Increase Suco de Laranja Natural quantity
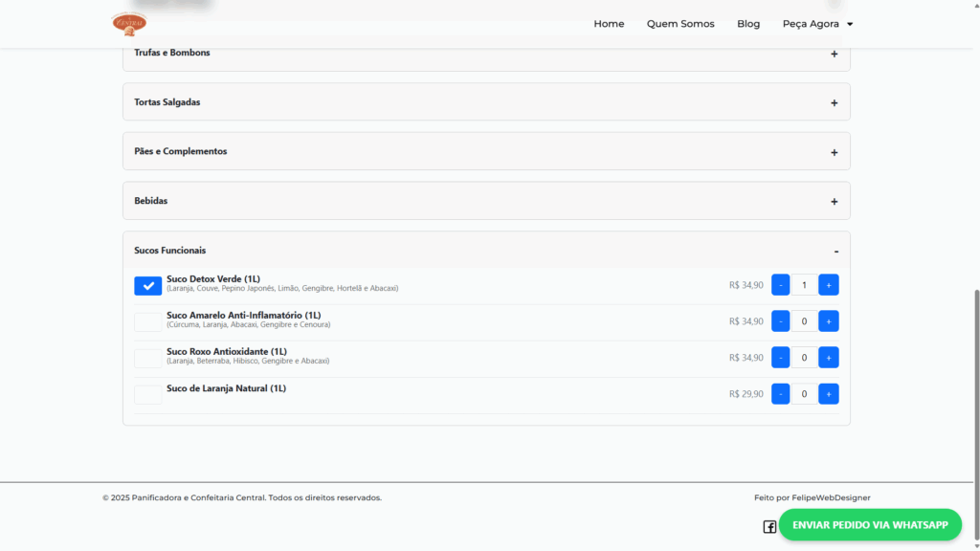980x551 pixels. [829, 394]
